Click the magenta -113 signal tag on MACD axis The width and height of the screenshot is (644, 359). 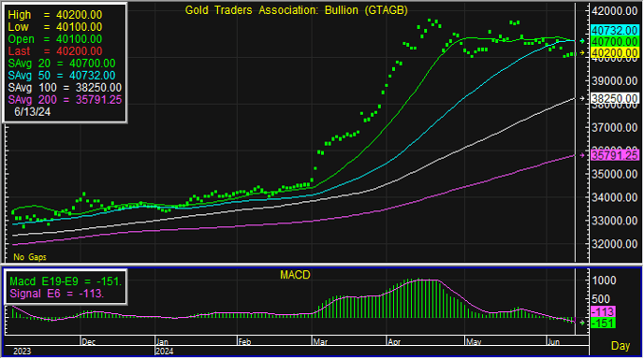(x=603, y=312)
